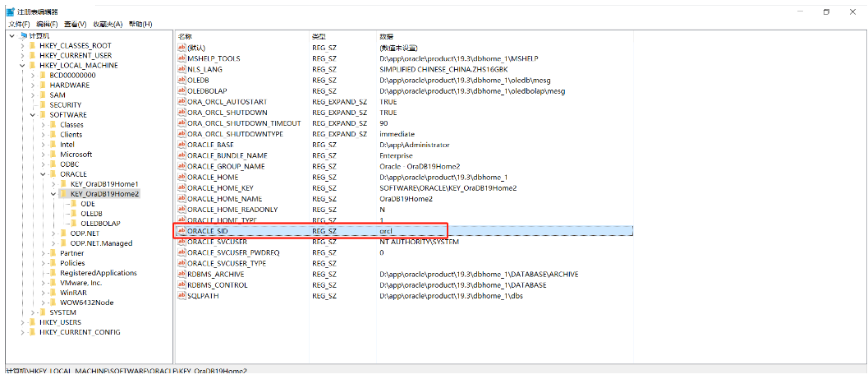Open the 收藏夹(A) menu
868x379 pixels.
(x=108, y=25)
